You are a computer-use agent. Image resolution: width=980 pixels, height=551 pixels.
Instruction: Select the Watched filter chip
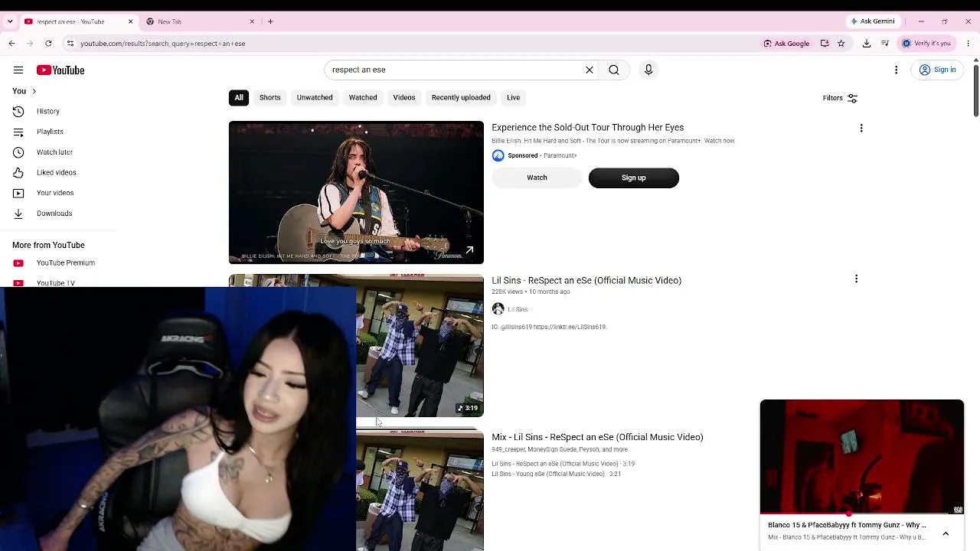coord(363,98)
